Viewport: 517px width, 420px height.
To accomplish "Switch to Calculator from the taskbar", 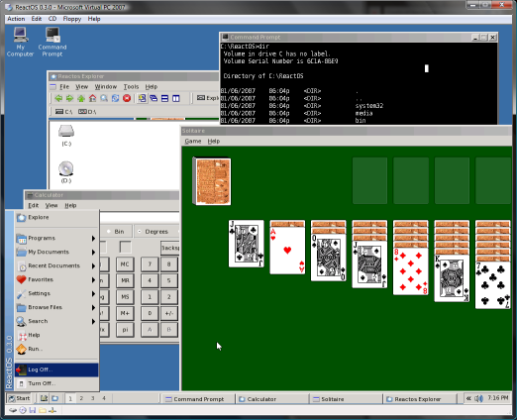I will tap(272, 399).
